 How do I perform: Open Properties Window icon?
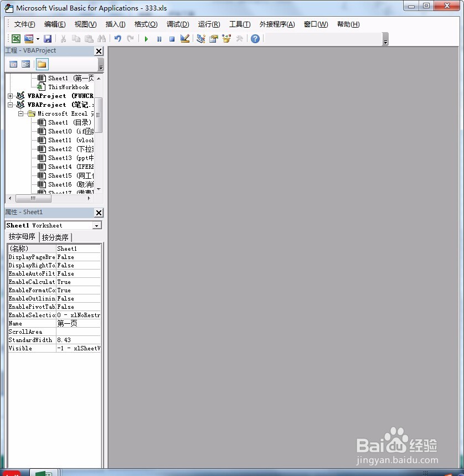click(x=214, y=39)
